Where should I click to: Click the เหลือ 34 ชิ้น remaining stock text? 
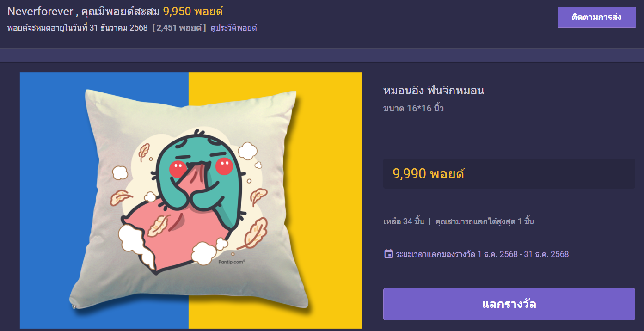[x=404, y=221]
